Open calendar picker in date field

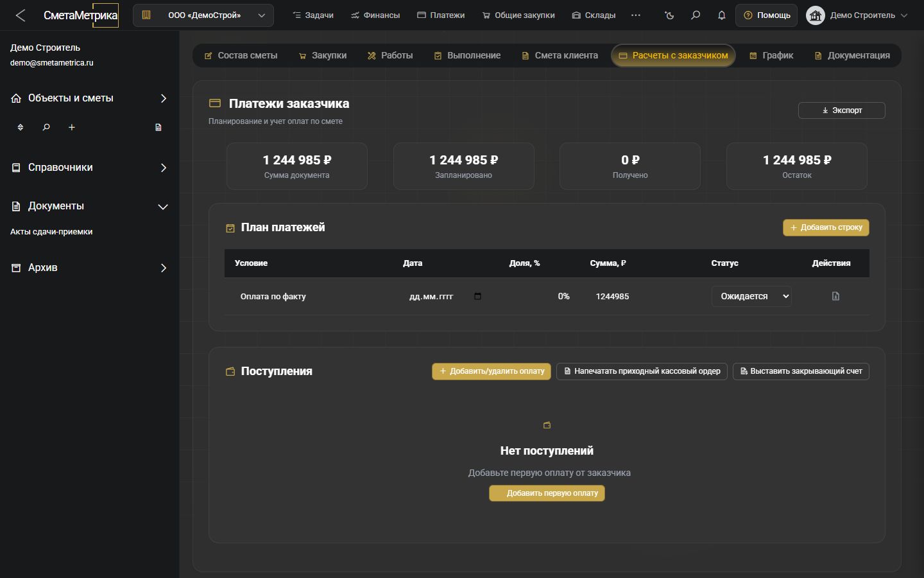[477, 296]
